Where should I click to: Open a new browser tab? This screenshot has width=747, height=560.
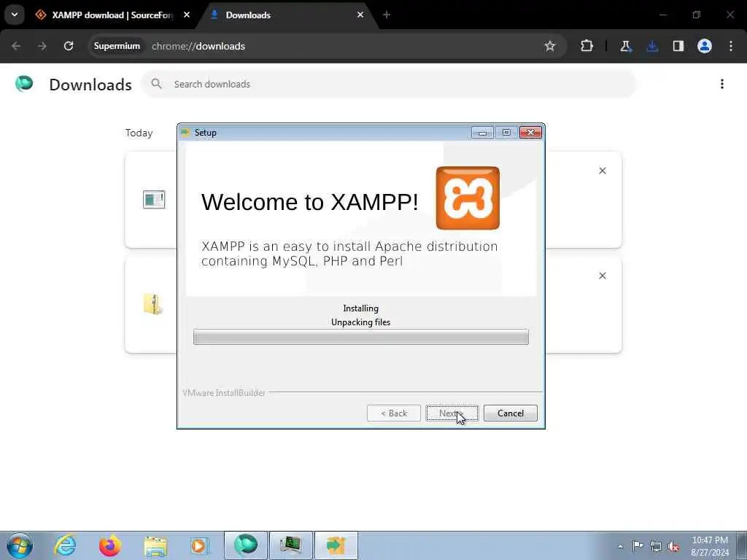(x=387, y=15)
